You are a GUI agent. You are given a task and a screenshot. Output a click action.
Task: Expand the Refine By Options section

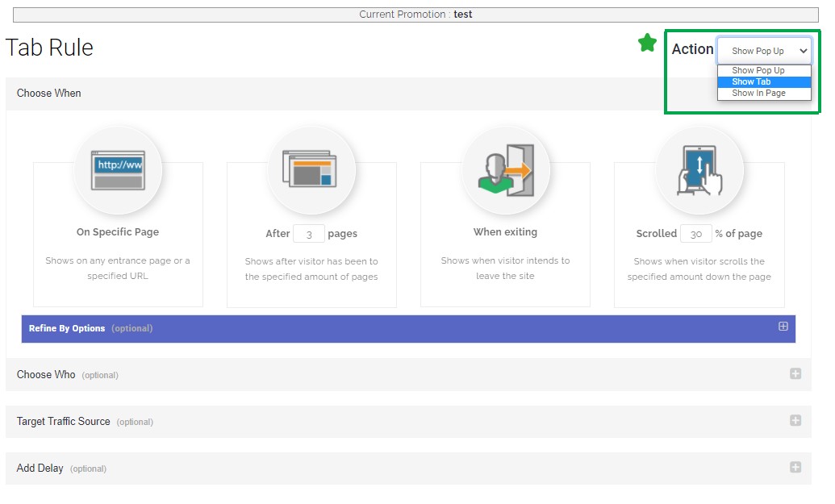[x=68, y=329]
